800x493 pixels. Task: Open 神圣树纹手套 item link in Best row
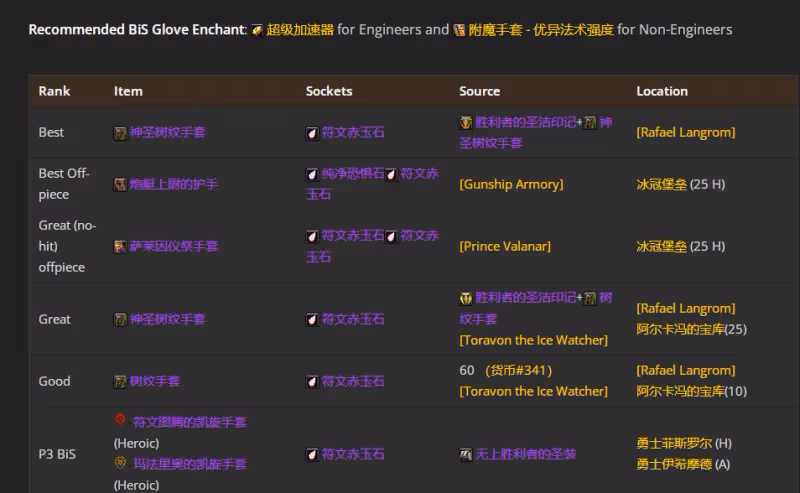167,133
